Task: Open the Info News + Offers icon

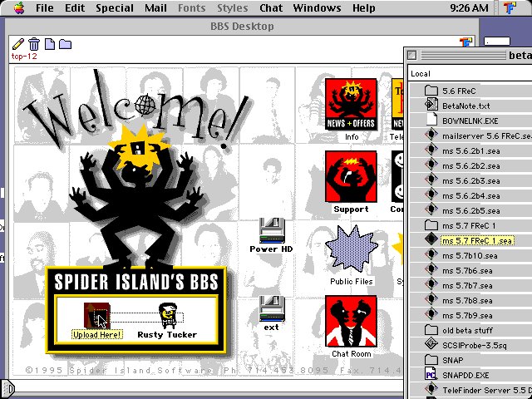Action: [351, 104]
